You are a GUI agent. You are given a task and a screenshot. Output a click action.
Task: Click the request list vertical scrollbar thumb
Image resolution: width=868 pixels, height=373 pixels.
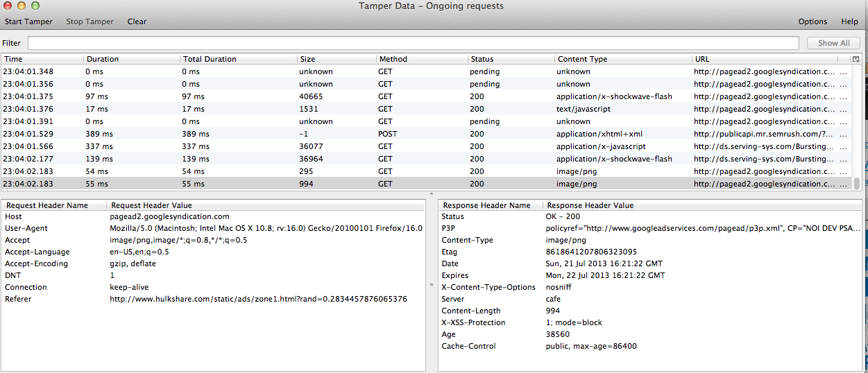pos(856,183)
